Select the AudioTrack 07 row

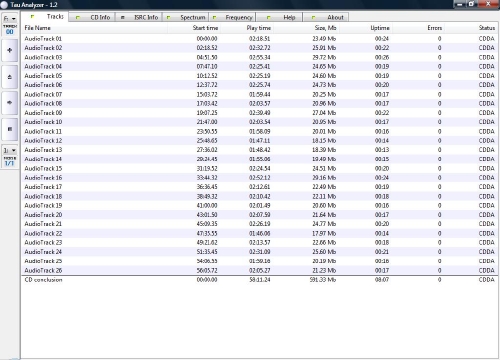(x=260, y=94)
